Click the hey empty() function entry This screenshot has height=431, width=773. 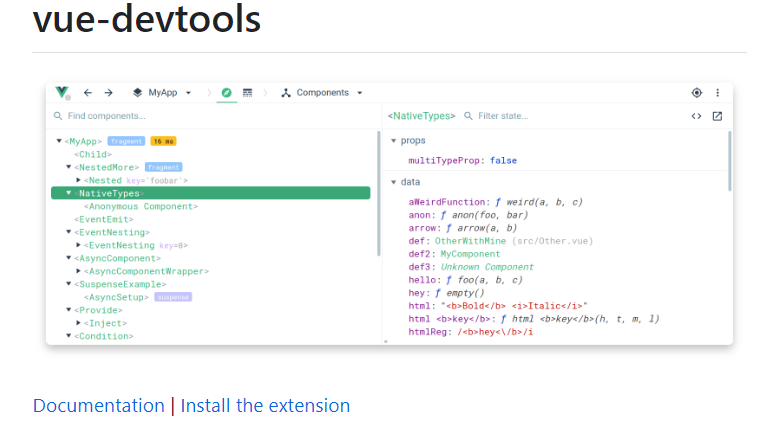point(447,293)
